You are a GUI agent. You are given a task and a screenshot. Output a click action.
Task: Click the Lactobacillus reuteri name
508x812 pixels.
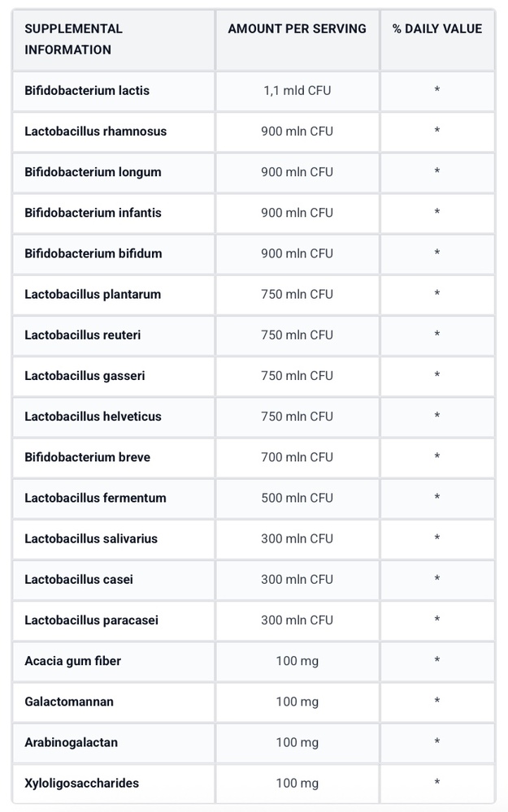(82, 335)
